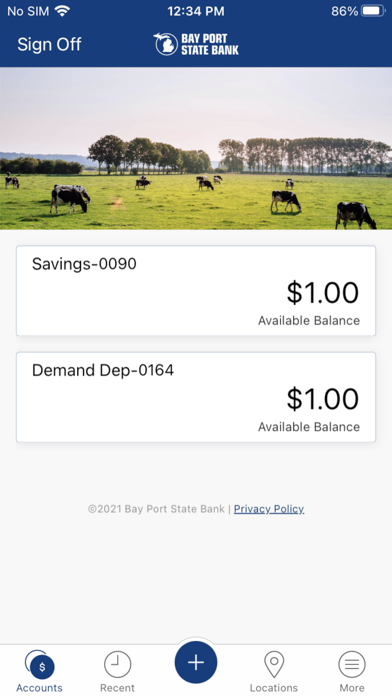Select the Recent tab label
This screenshot has height=696, width=392.
117,688
